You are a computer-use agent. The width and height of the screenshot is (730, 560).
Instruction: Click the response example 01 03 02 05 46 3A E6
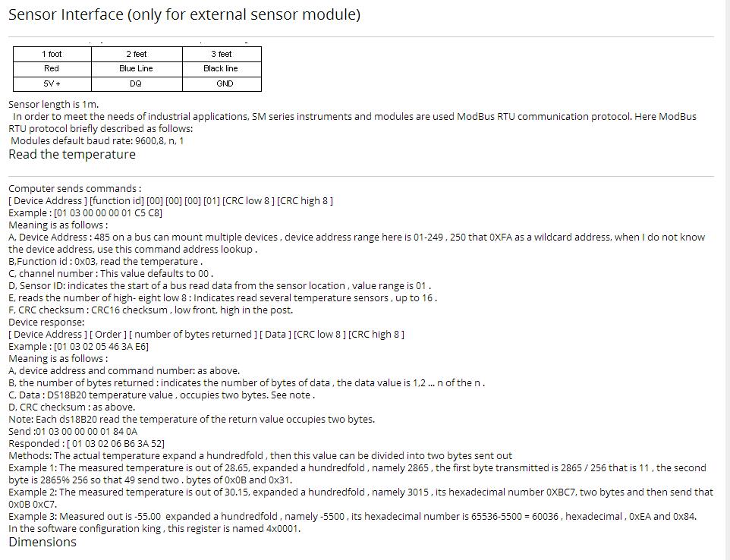(x=102, y=347)
